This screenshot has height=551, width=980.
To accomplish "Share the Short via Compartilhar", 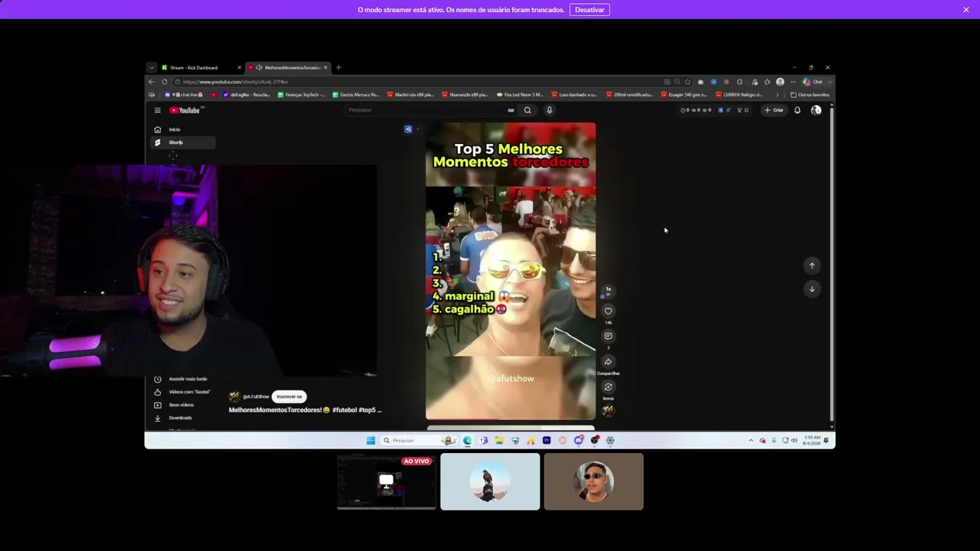I will [608, 362].
